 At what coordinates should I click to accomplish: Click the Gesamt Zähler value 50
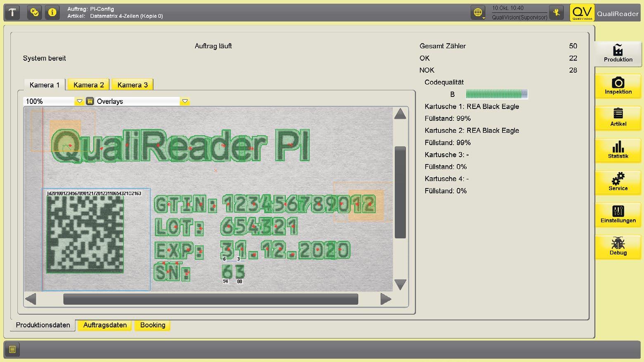pyautogui.click(x=573, y=46)
